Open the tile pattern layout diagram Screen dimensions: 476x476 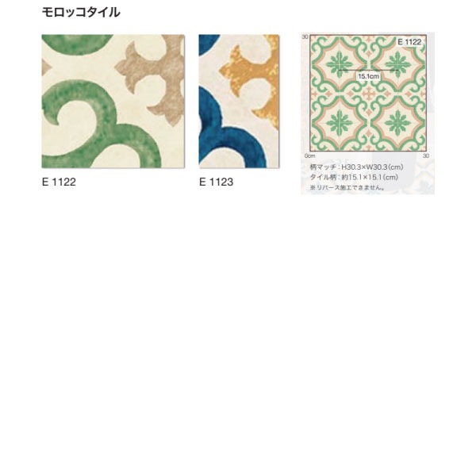368,93
